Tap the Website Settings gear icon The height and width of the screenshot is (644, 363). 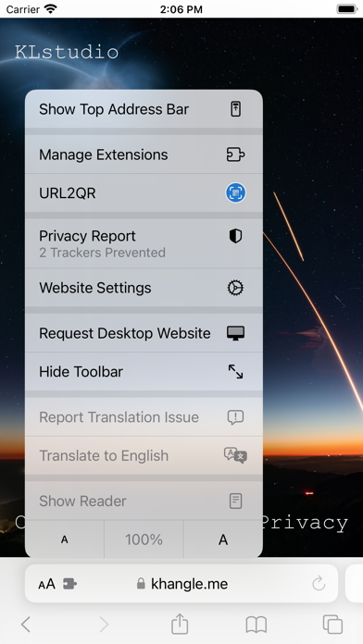pos(235,288)
